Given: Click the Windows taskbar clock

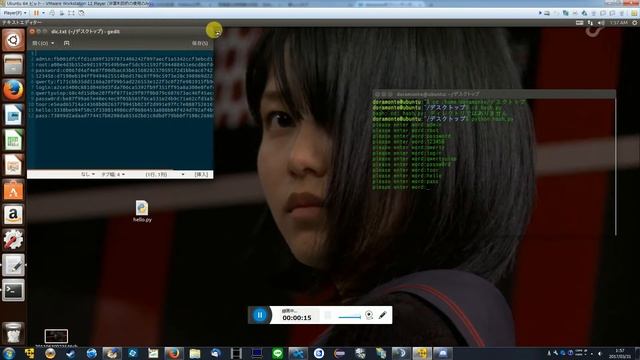Looking at the screenshot, I should 619,353.
